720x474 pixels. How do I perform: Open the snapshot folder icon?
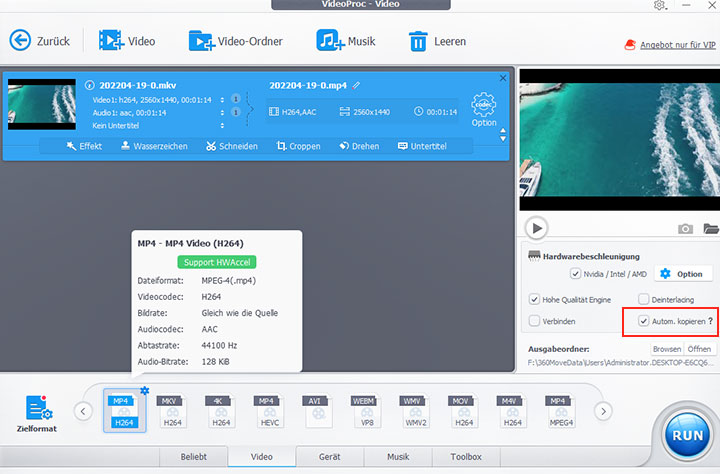(710, 228)
